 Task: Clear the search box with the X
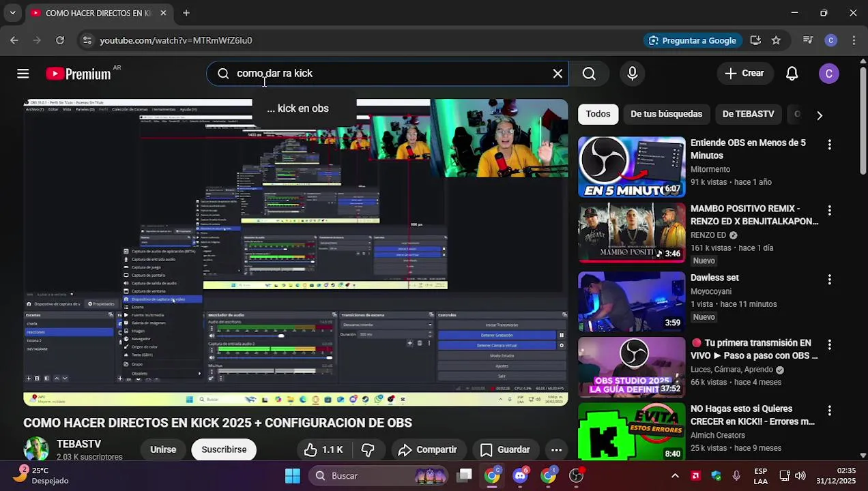[x=558, y=74]
